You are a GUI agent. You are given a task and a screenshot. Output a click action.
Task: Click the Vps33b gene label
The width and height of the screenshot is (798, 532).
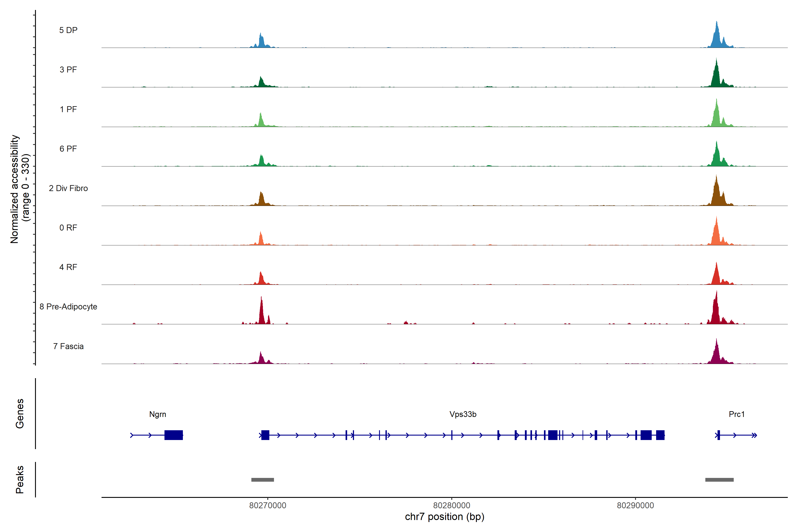pos(463,414)
